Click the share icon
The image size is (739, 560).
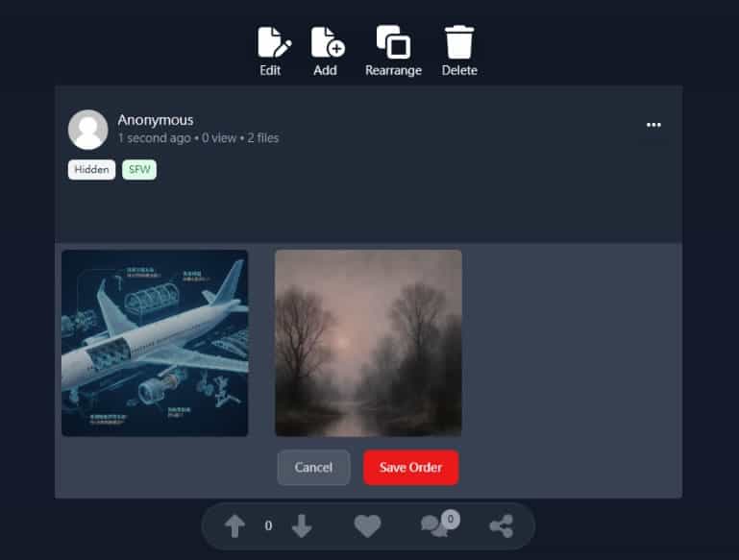[x=501, y=525]
